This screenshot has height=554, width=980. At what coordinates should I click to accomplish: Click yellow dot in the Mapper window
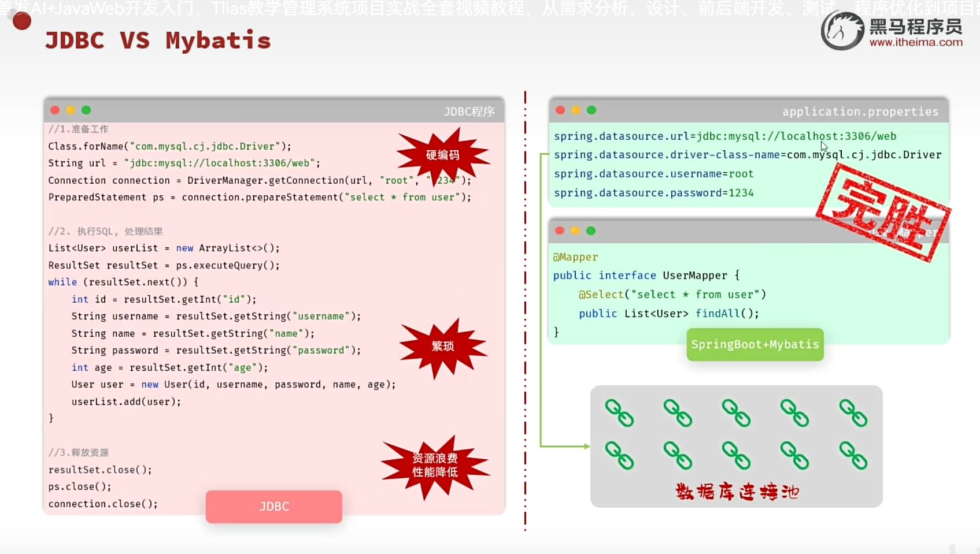(x=575, y=230)
